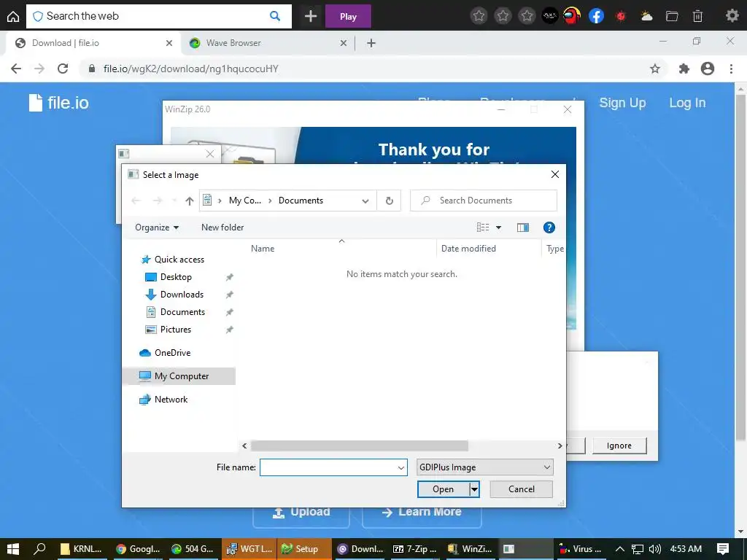Screen dimensions: 747x560
Task: Sort by the Name column header
Action: point(263,249)
